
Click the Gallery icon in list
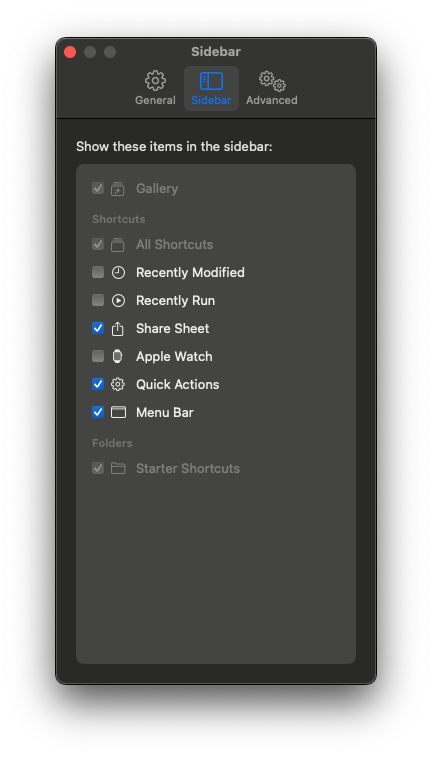click(117, 189)
